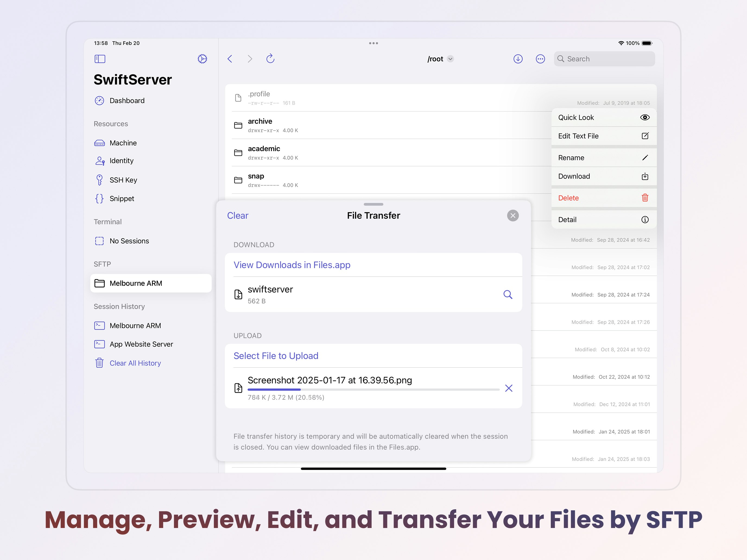Go back with the left chevron
747x560 pixels.
230,59
